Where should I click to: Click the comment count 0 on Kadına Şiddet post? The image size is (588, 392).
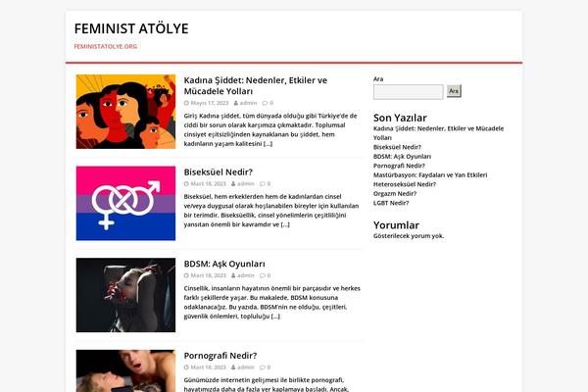coord(271,103)
